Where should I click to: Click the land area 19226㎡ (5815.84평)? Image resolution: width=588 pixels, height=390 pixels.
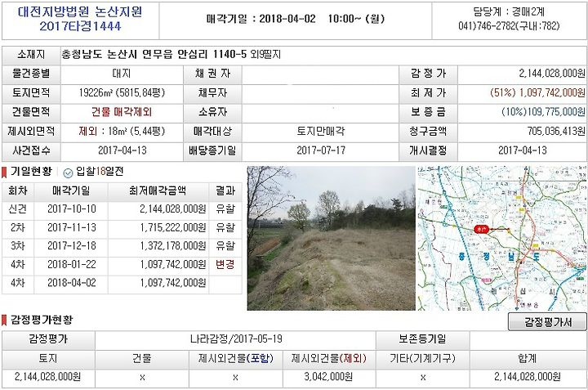(122, 92)
